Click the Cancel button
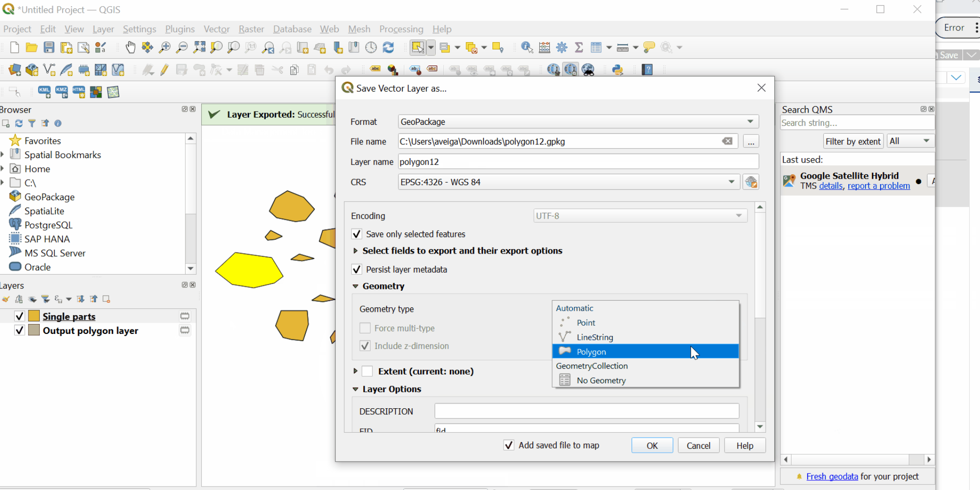The width and height of the screenshot is (980, 490). (698, 445)
